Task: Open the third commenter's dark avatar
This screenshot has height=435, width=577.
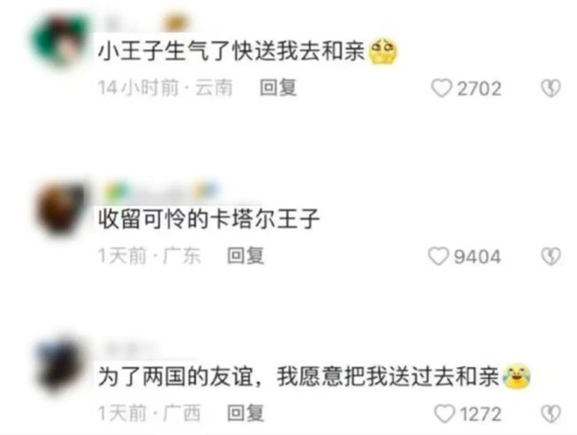Action: tap(61, 366)
